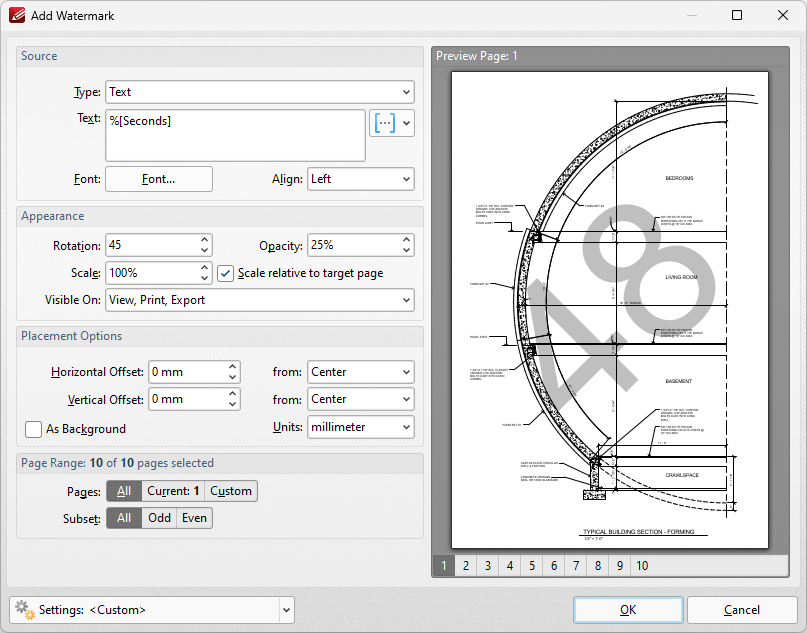The height and width of the screenshot is (633, 807).
Task: Switch preview to page 7
Action: click(x=576, y=566)
